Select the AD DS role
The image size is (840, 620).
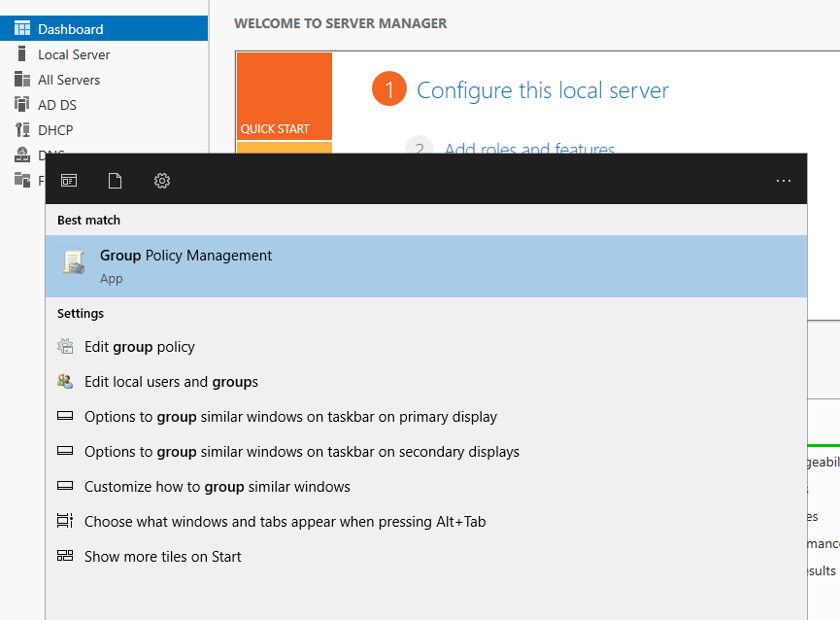click(56, 105)
